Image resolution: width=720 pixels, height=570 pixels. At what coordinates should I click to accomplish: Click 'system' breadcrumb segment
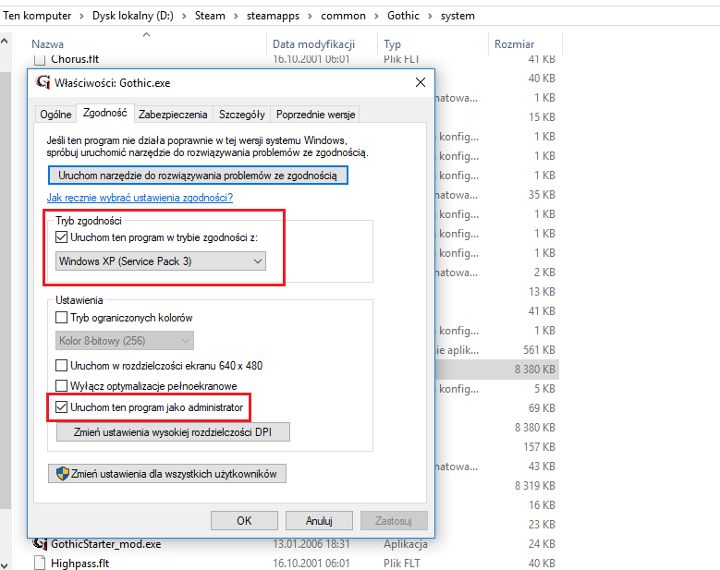pyautogui.click(x=458, y=16)
